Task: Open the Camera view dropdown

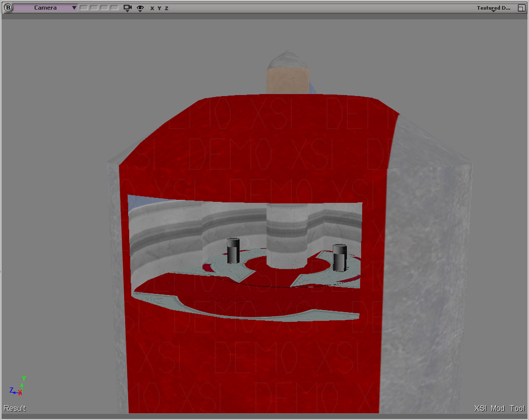Action: point(45,8)
